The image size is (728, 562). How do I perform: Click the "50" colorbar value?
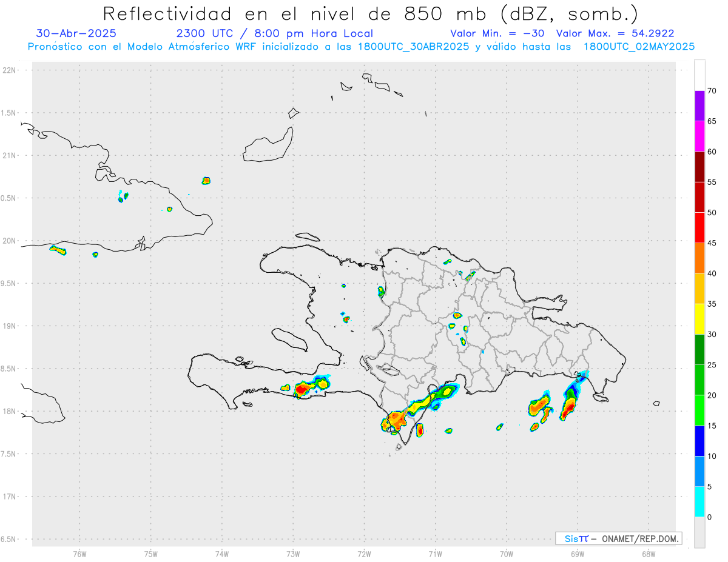click(712, 213)
